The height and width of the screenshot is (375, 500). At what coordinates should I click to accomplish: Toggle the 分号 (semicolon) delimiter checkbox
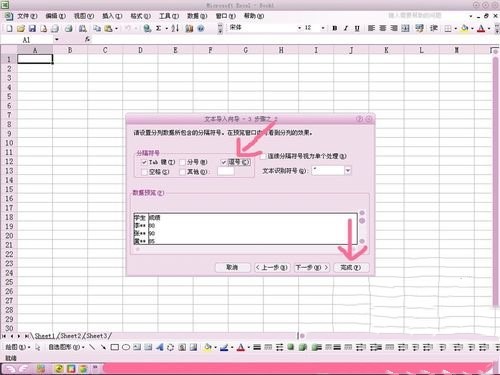[182, 162]
